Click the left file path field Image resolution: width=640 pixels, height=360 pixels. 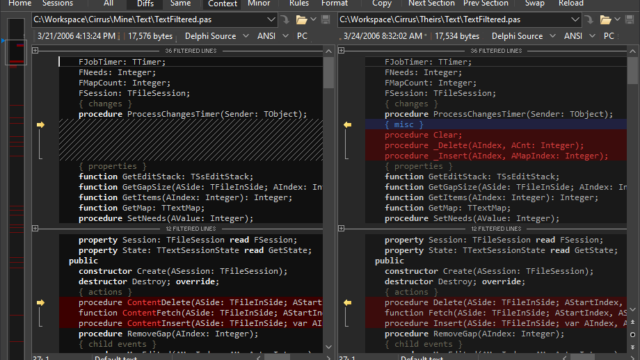149,20
